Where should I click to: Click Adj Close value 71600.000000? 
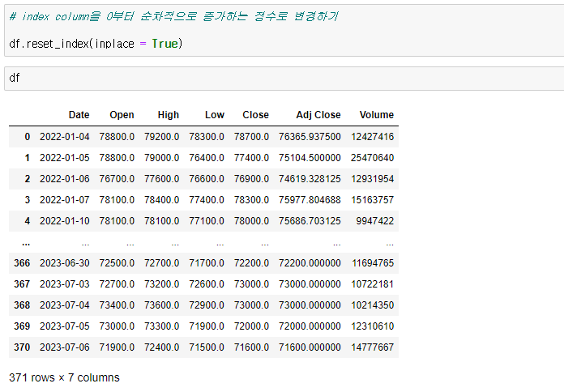310,347
